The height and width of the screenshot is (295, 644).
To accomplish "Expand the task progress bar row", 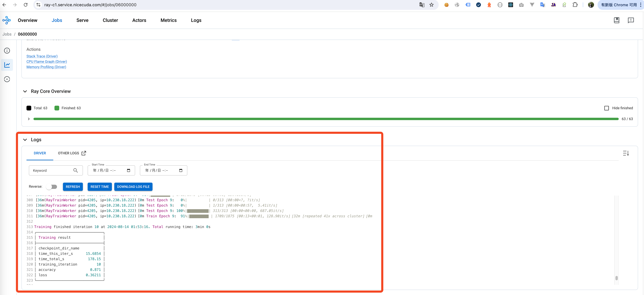I will (29, 119).
